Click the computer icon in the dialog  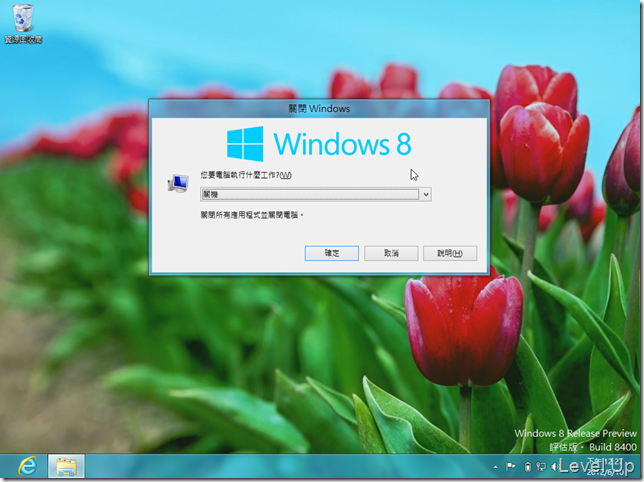coord(178,183)
